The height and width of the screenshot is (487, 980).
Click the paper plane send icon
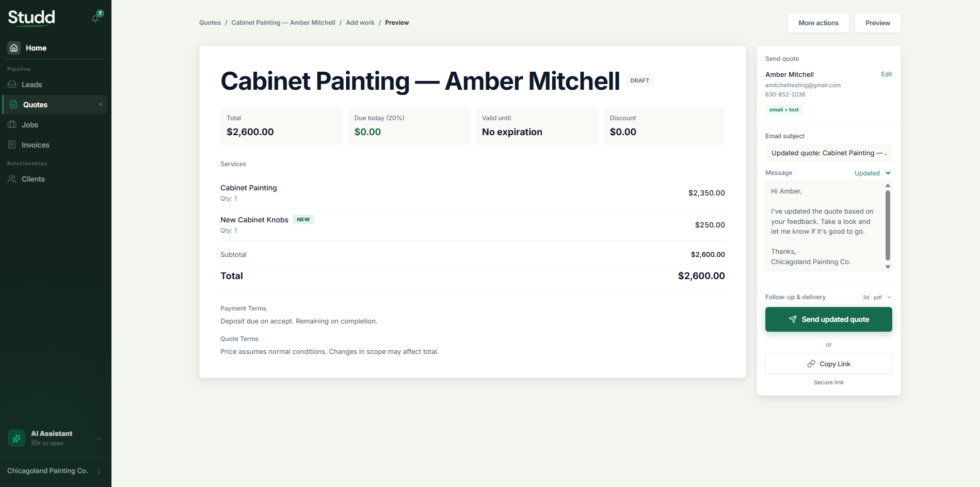tap(793, 319)
